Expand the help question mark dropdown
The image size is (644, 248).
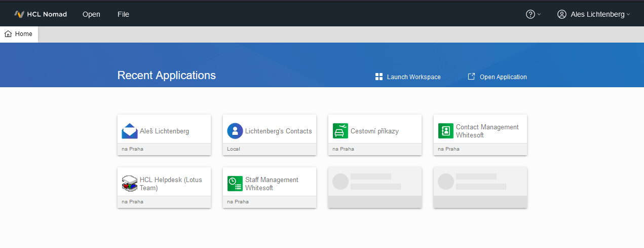tap(533, 14)
